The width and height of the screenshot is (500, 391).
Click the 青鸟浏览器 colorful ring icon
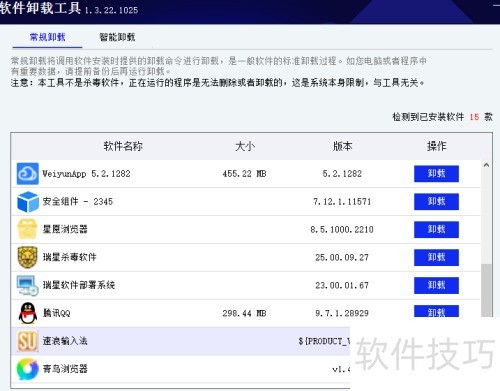point(27,369)
